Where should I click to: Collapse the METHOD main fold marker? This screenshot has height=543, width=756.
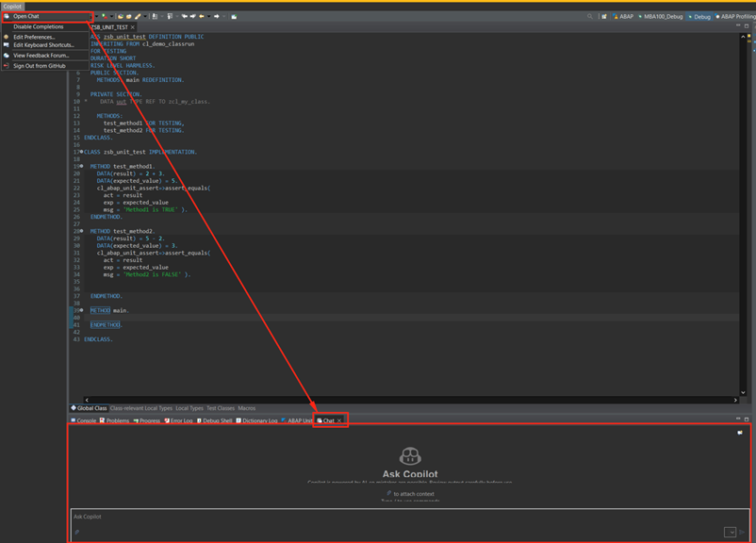point(81,310)
